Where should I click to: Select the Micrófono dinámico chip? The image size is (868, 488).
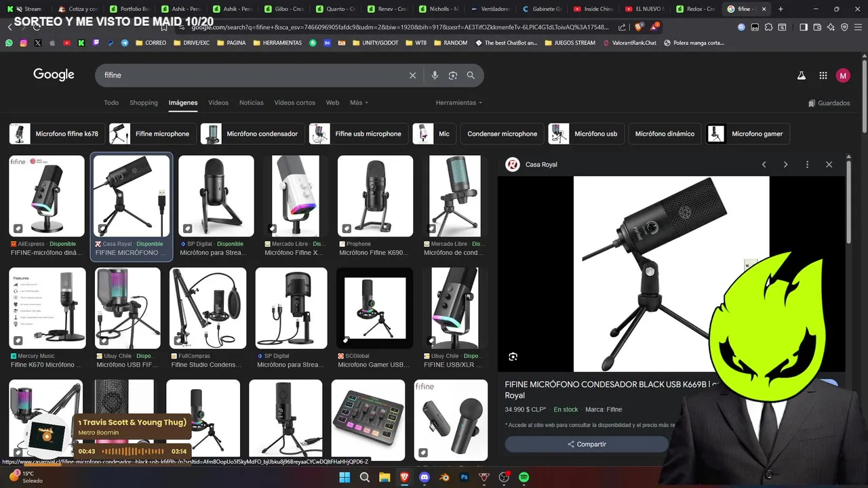(x=665, y=134)
